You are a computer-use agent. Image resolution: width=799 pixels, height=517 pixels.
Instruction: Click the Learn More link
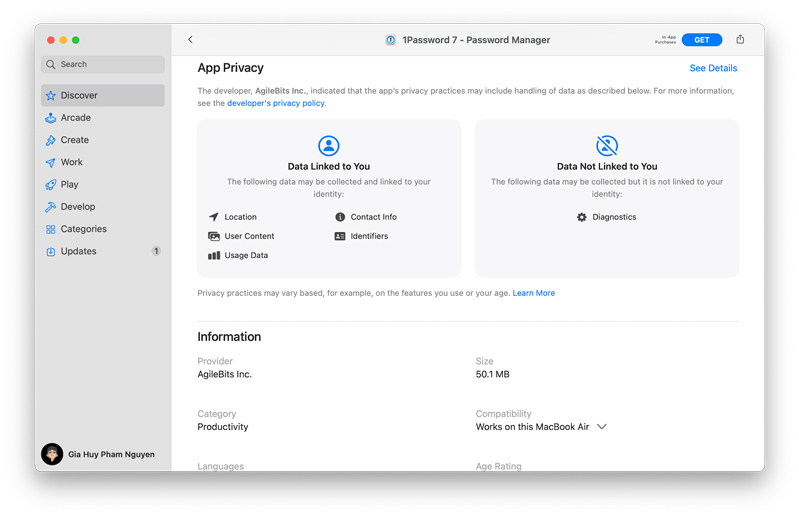533,293
